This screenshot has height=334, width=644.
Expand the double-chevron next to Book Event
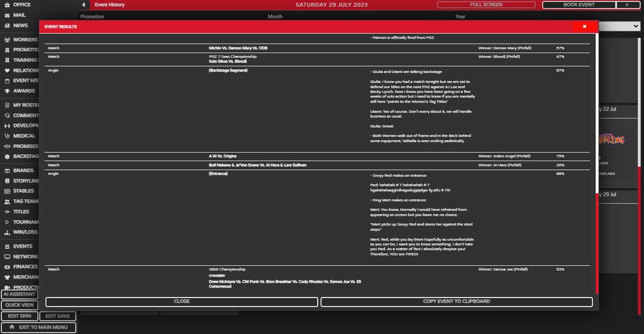627,5
